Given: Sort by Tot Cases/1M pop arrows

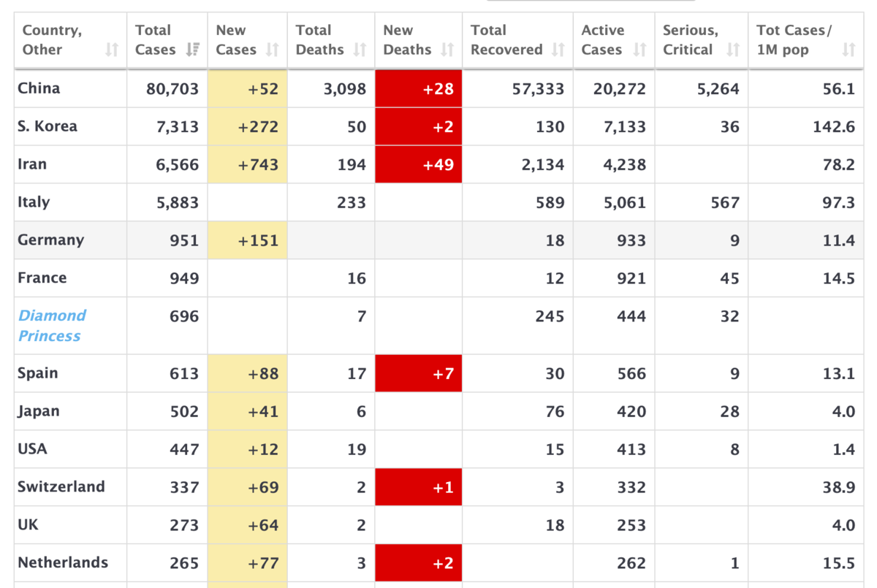Looking at the screenshot, I should (x=848, y=50).
